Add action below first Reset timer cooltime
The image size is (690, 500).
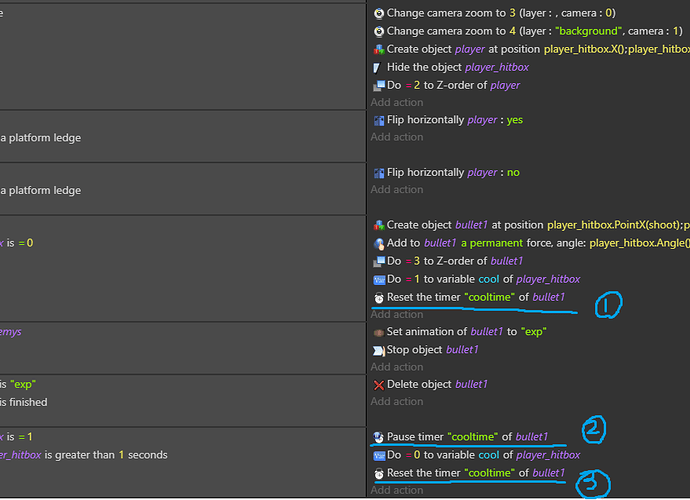pyautogui.click(x=397, y=315)
